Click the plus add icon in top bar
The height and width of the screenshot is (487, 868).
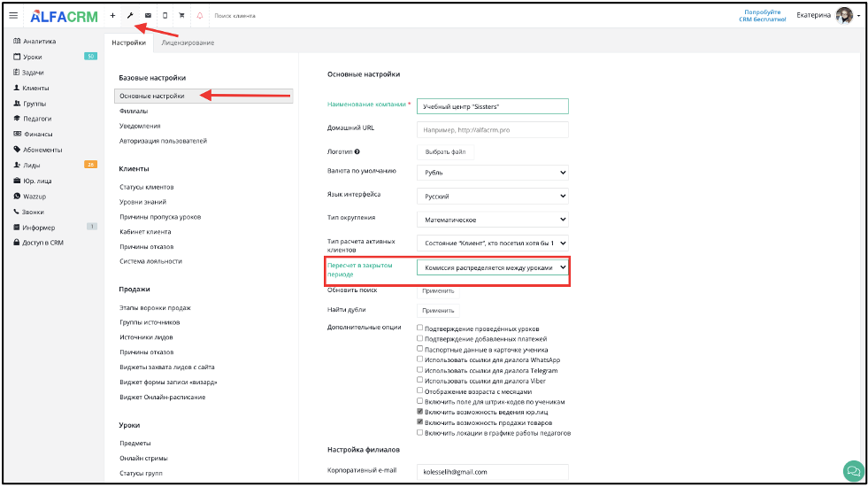tap(112, 16)
